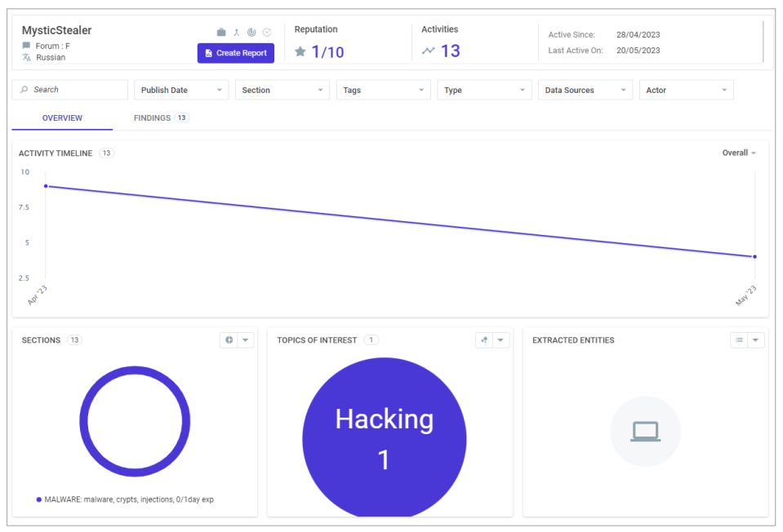
Task: Click the Apr '23 timeline data point
Action: coord(46,186)
